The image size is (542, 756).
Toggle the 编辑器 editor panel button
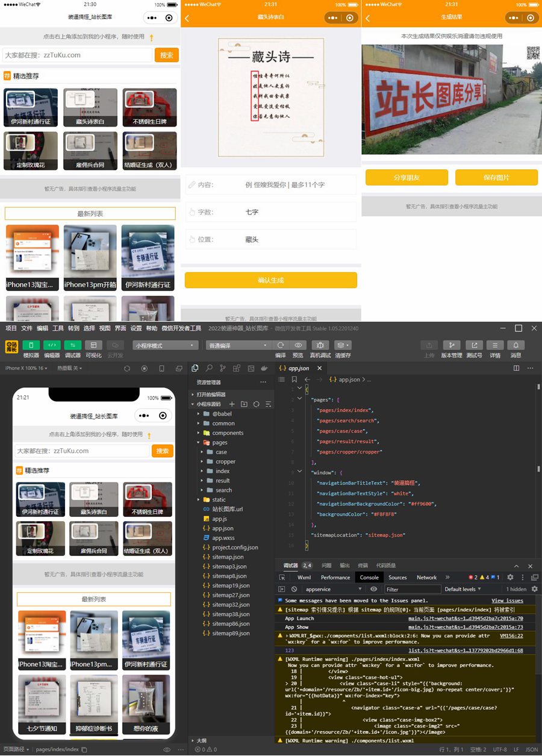pos(52,345)
